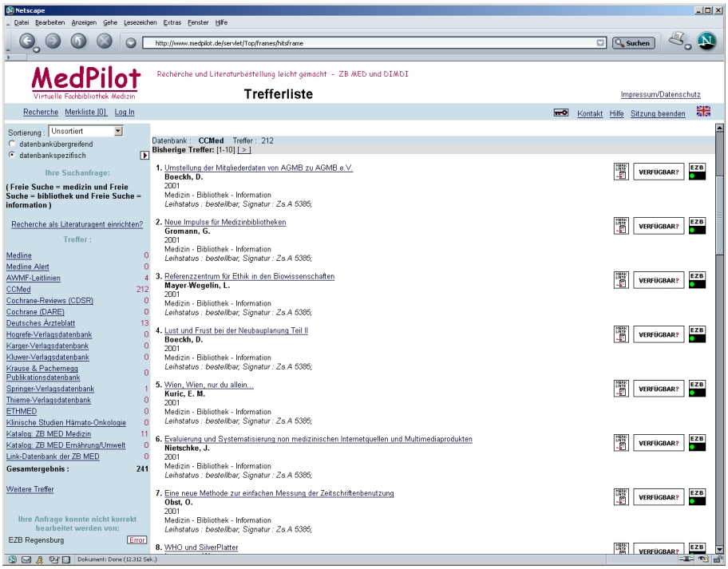Image resolution: width=728 pixels, height=569 pixels.
Task: Add Wien, Wien entry to Merkliste
Action: coord(621,389)
